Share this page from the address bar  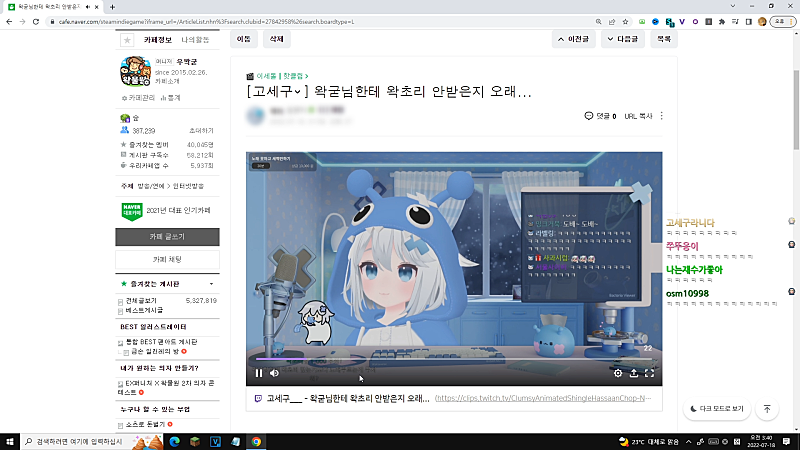click(x=612, y=22)
